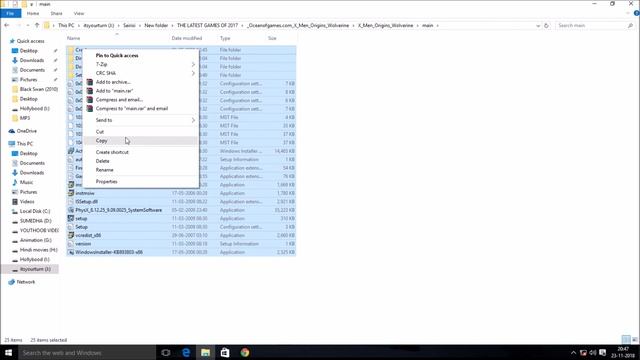The width and height of the screenshot is (640, 360).
Task: Open Task View on the taskbar
Action: (x=166, y=353)
